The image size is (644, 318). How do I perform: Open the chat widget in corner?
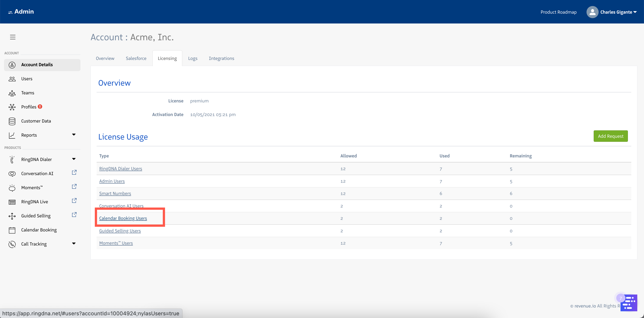coord(629,303)
